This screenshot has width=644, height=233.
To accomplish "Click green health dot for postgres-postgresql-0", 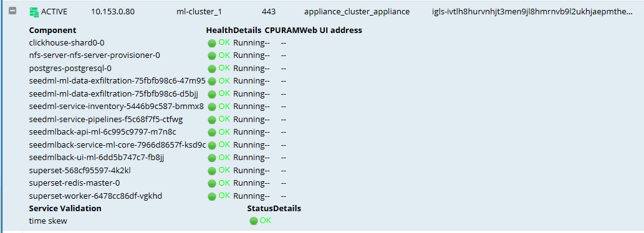I will tap(212, 69).
